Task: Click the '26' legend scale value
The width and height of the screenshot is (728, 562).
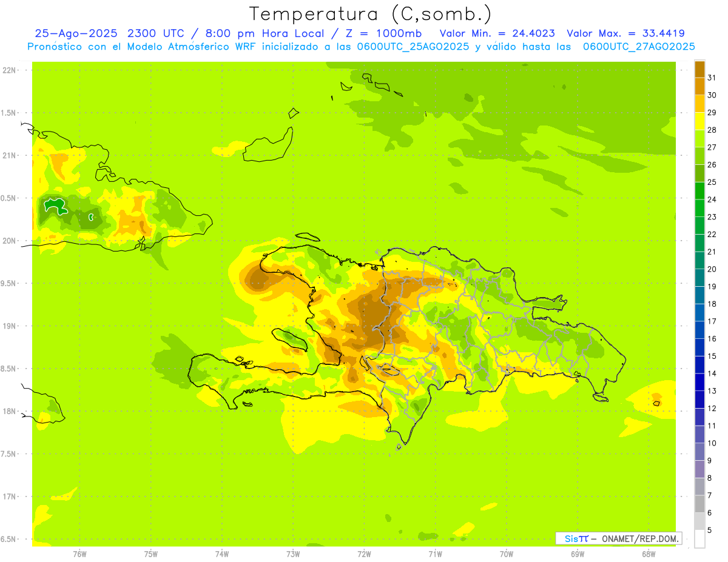Action: (712, 164)
